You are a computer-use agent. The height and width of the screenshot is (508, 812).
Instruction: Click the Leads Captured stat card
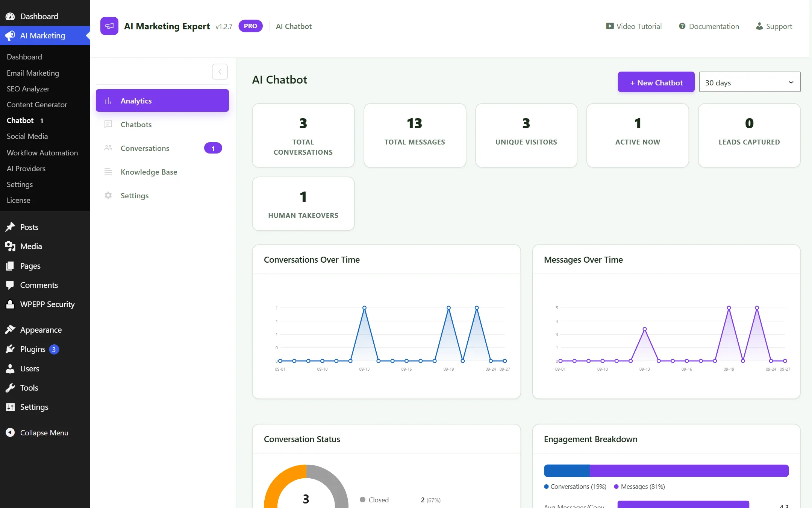[749, 135]
